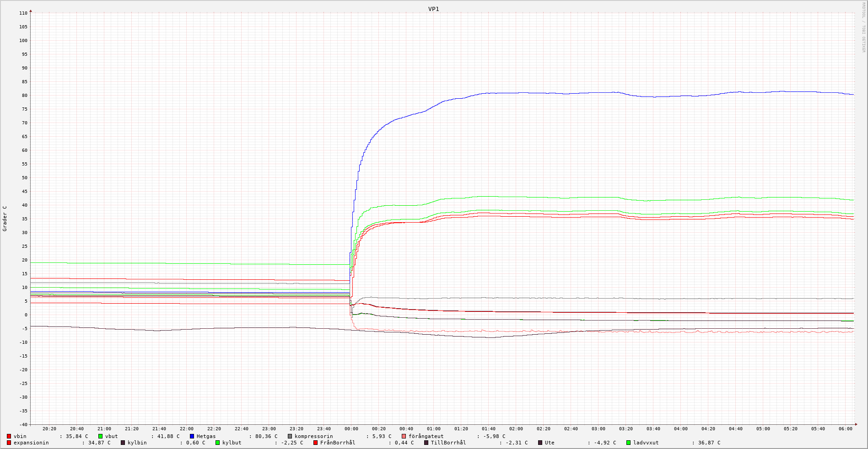
Task: Click the 00:00 time-axis tick label
Action: click(351, 429)
